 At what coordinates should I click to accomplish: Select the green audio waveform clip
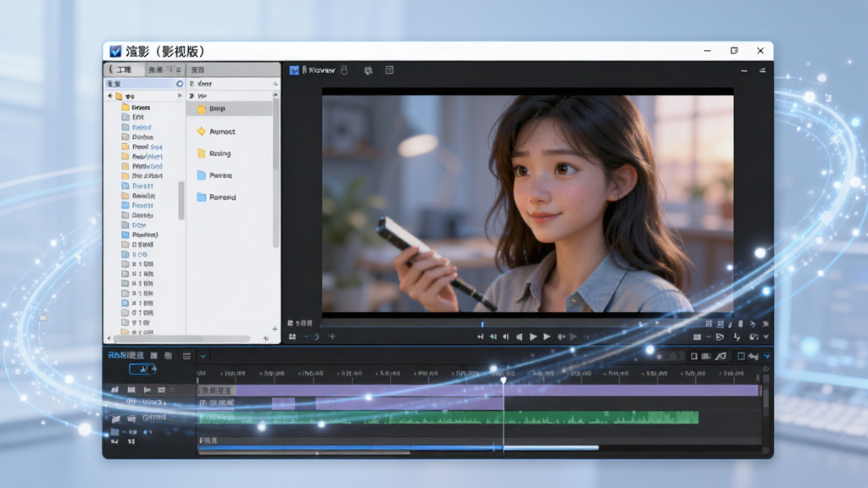tap(448, 417)
